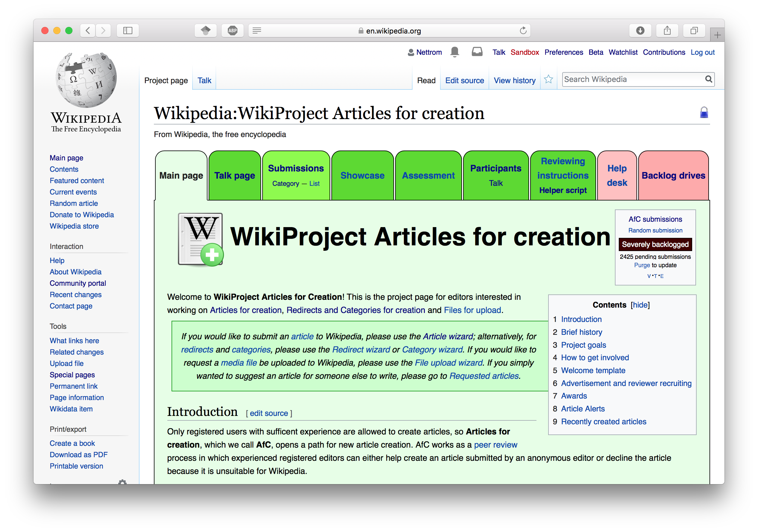Image resolution: width=758 pixels, height=532 pixels.
Task: Open the notifications bell icon
Action: tap(455, 52)
